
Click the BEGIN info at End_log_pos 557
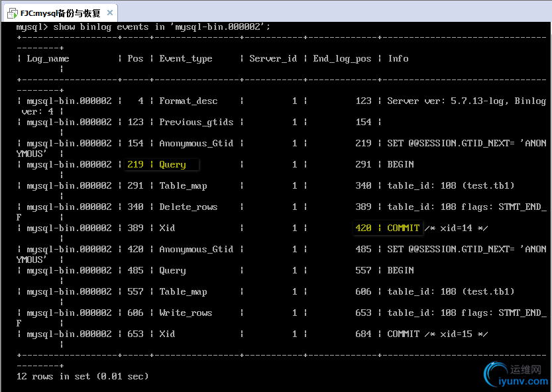[401, 270]
